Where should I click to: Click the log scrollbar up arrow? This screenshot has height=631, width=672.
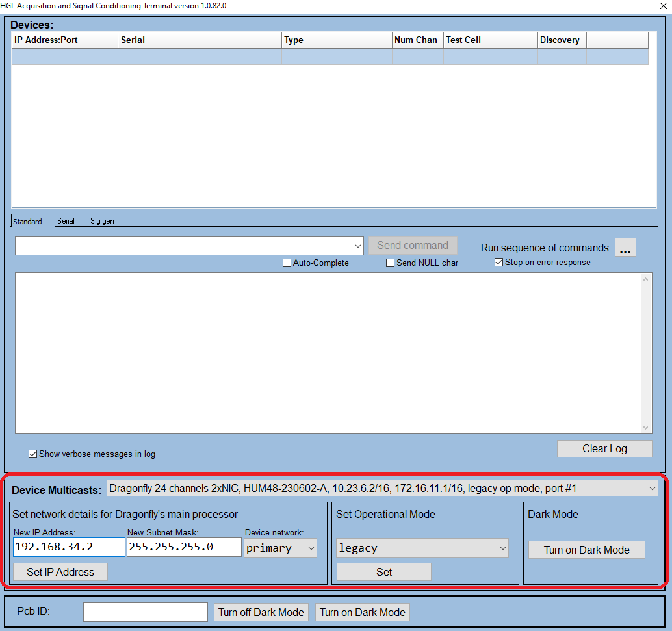645,279
